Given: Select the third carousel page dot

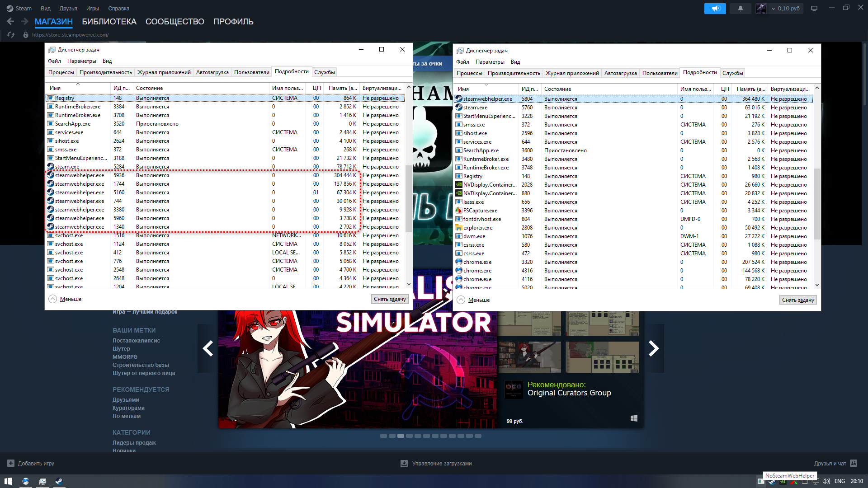Looking at the screenshot, I should tap(401, 436).
